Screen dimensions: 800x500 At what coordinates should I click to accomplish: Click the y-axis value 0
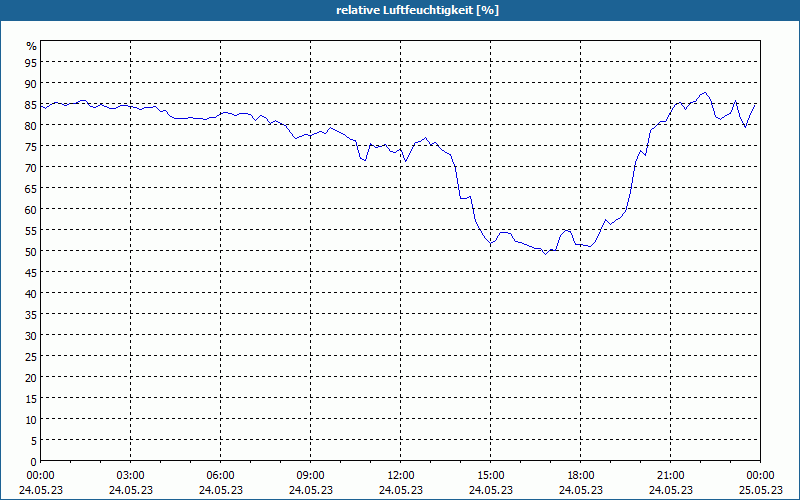[x=34, y=462]
